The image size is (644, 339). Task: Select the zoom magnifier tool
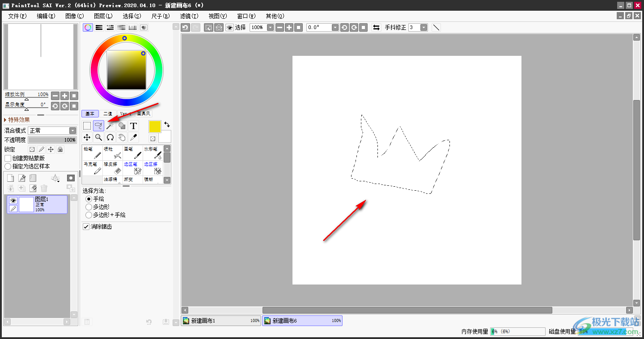click(99, 138)
